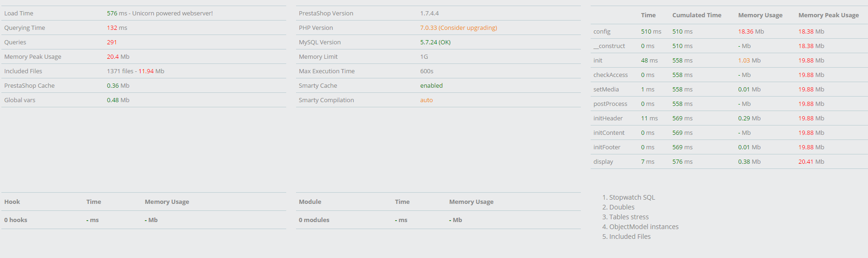Click the Hook column header
This screenshot has width=868, height=258.
pyautogui.click(x=12, y=202)
